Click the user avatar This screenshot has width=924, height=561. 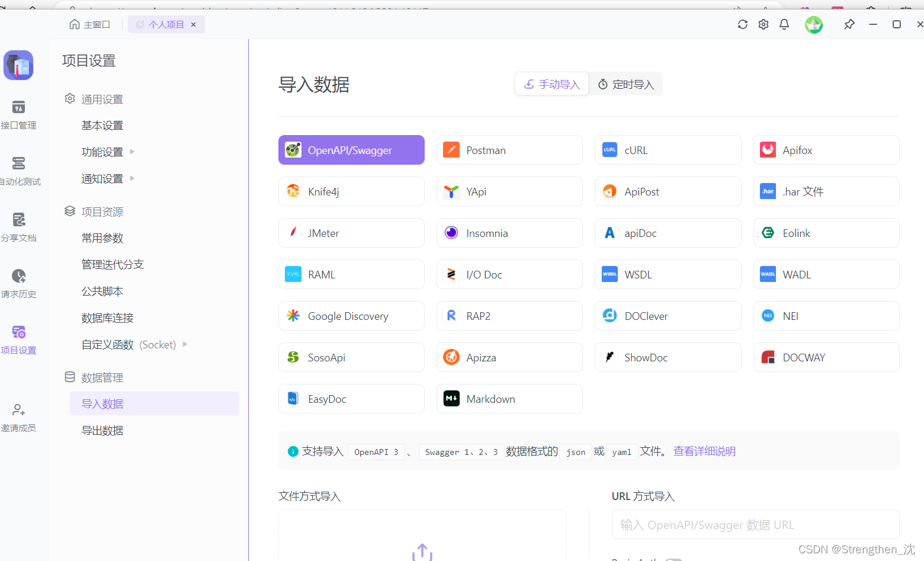pyautogui.click(x=814, y=24)
